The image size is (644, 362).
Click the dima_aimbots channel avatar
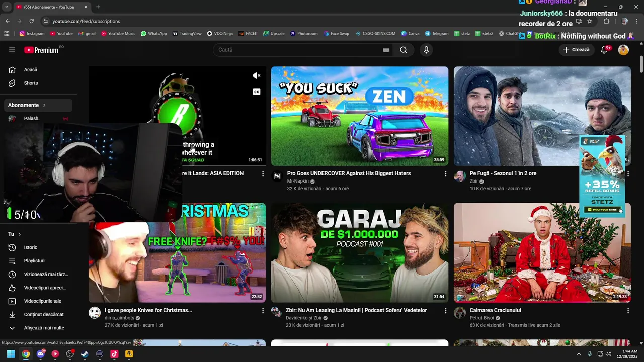coord(95,313)
